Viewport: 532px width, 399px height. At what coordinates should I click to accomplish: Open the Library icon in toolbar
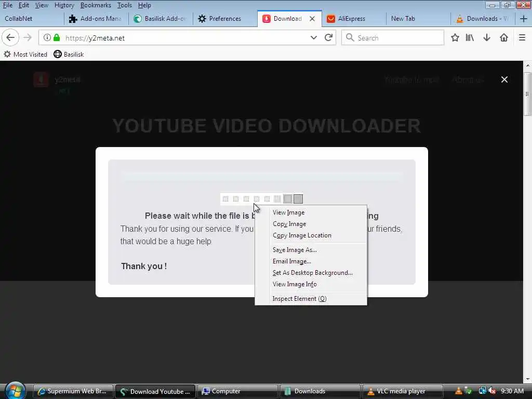(x=470, y=37)
